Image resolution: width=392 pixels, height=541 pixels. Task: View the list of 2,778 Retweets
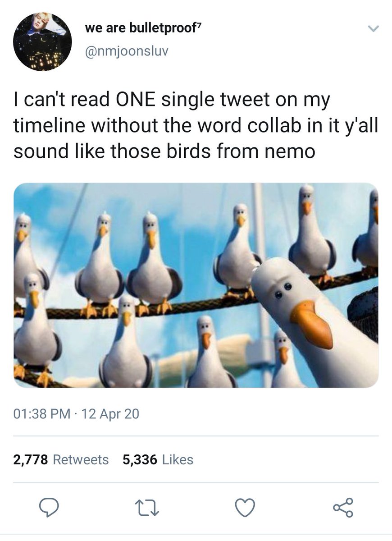pos(61,460)
